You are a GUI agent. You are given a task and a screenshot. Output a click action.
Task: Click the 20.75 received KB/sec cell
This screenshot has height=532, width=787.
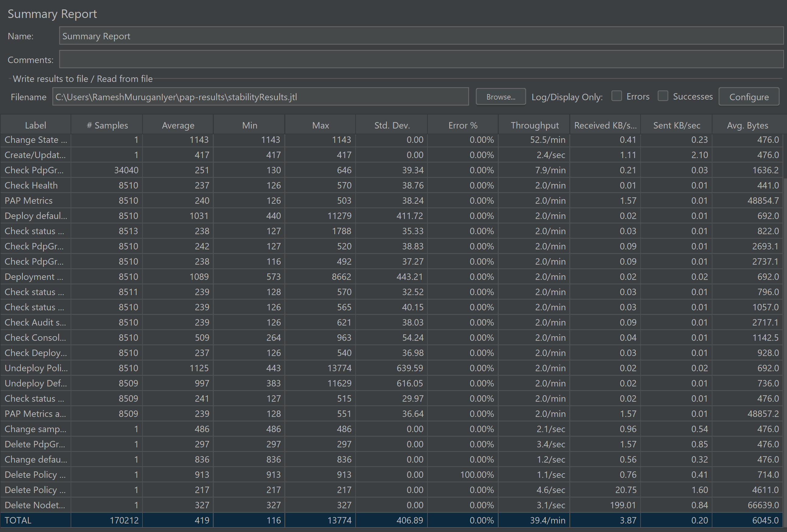[605, 490]
